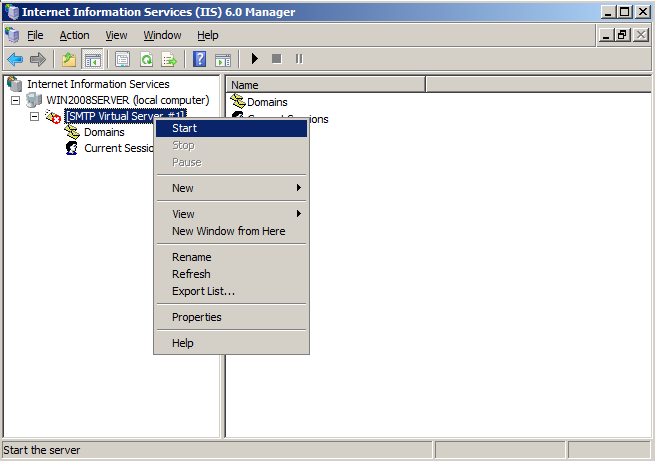Click the WIN2008SERVER computer icon
The width and height of the screenshot is (655, 461).
click(x=34, y=100)
